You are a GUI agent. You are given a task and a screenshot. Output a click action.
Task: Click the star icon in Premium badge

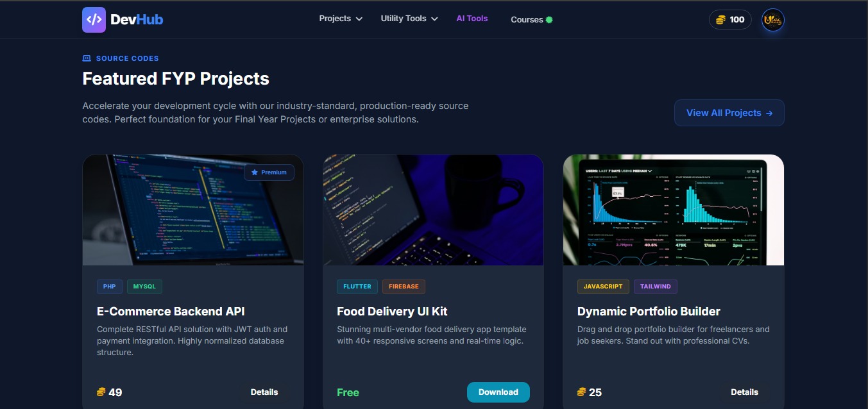click(x=254, y=172)
